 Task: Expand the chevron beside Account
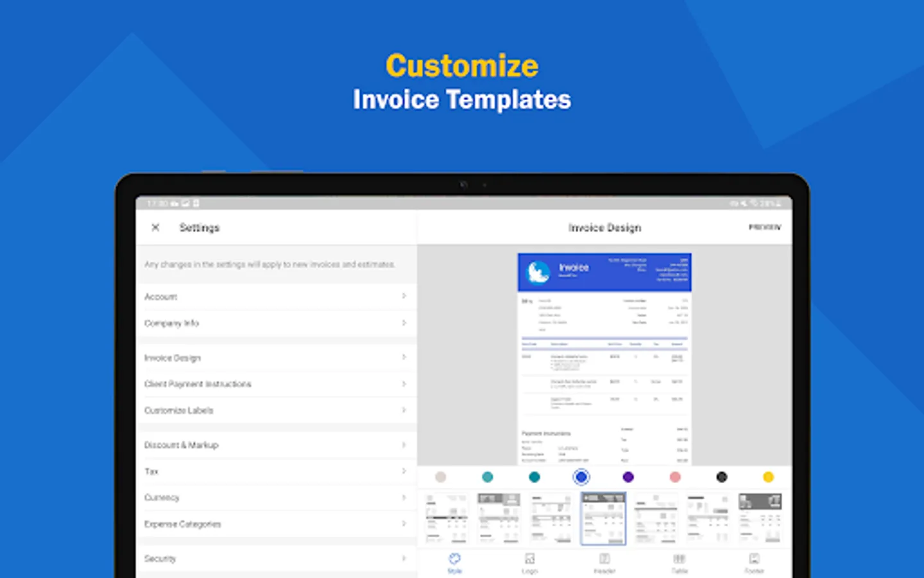(x=404, y=296)
